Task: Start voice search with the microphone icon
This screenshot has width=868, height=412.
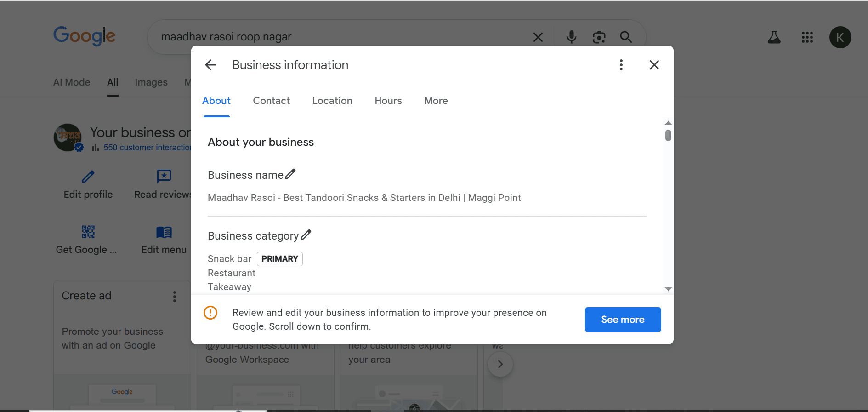Action: point(572,37)
